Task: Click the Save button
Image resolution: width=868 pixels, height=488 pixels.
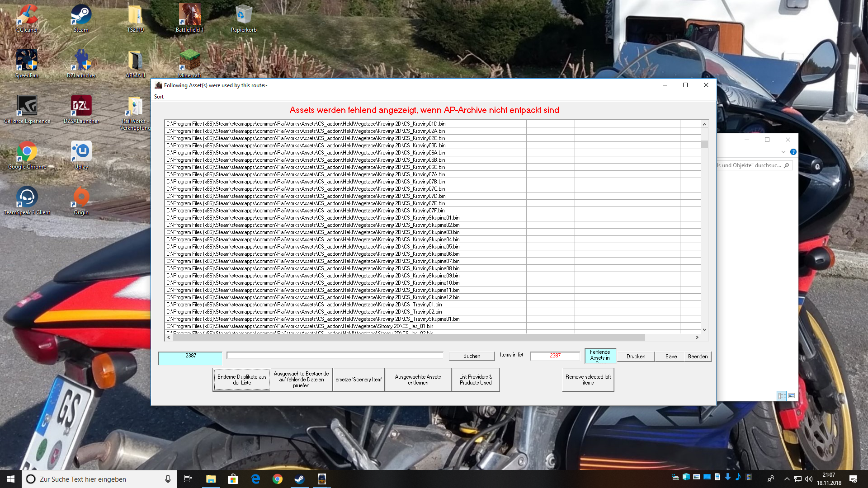Action: click(x=671, y=357)
